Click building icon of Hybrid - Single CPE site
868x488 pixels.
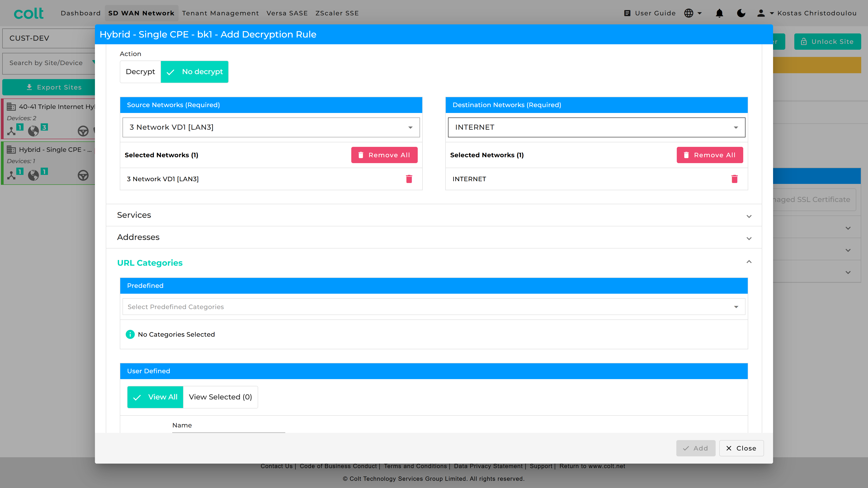[12, 150]
